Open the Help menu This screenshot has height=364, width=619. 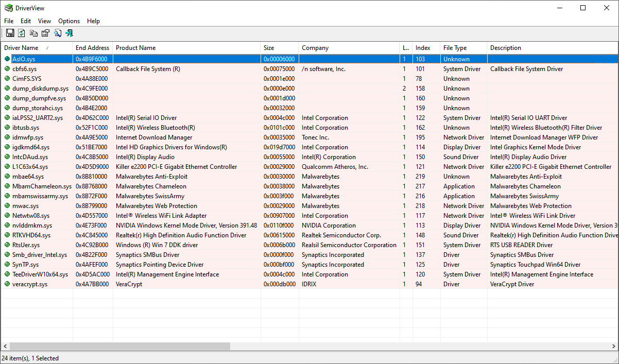[93, 21]
